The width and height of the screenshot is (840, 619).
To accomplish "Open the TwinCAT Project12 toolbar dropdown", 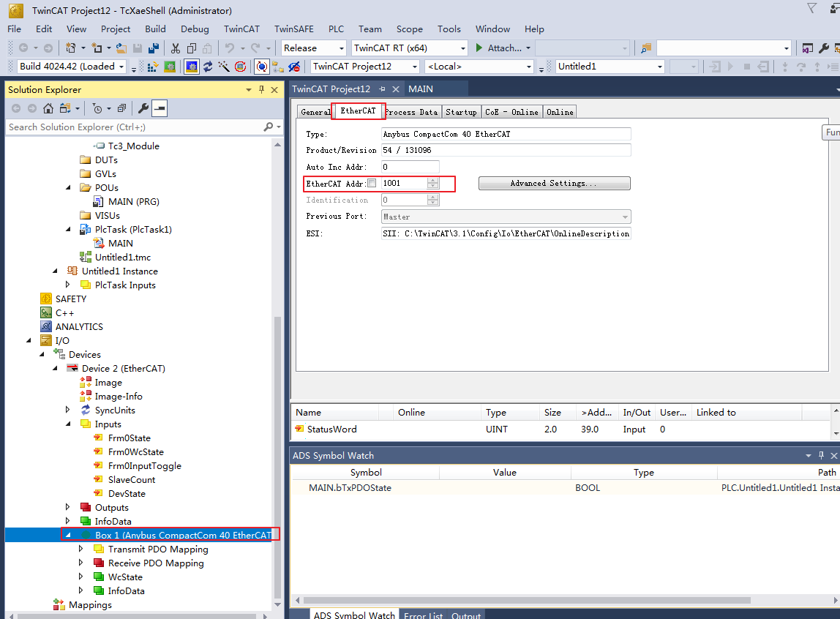I will click(x=415, y=67).
